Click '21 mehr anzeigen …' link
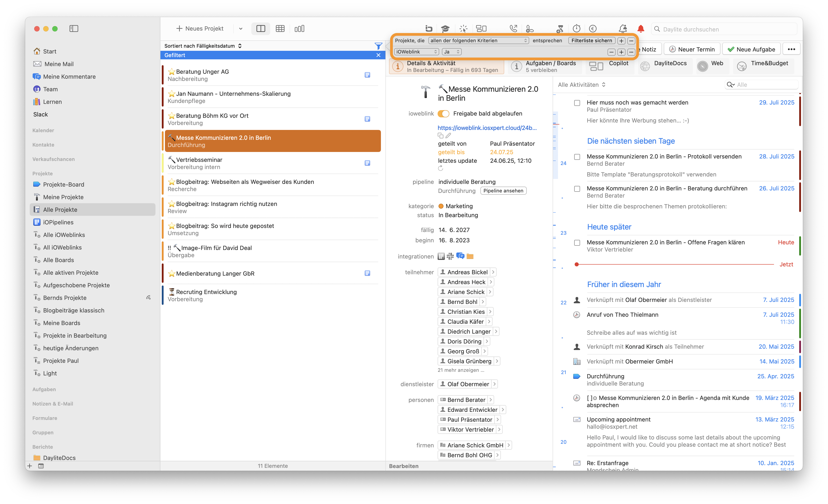This screenshot has height=504, width=828. 461,370
